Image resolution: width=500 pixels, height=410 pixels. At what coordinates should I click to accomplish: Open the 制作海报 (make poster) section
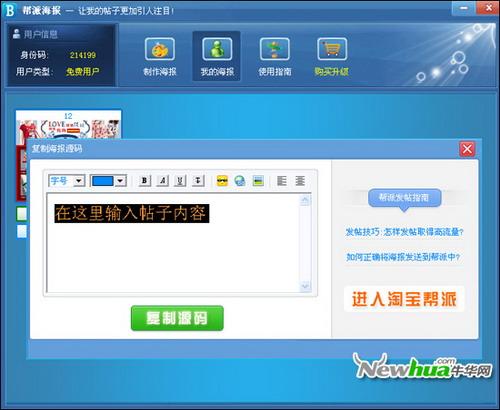(x=160, y=57)
